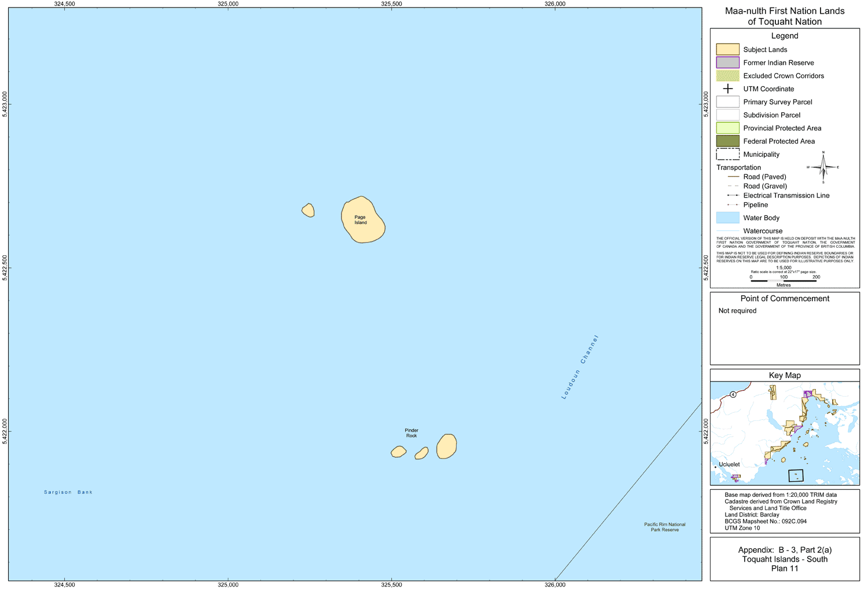Select the Municipality dashed box symbol
868x590 pixels.
pos(727,154)
